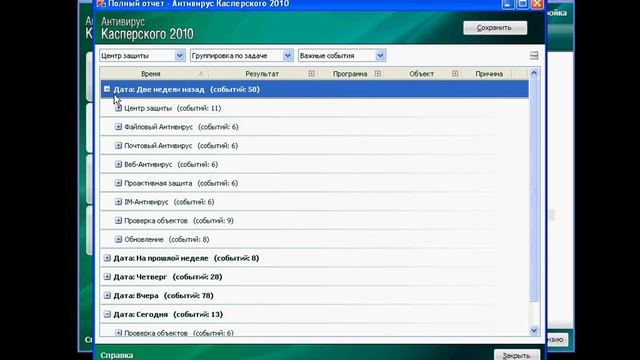This screenshot has height=360, width=640.
Task: Click the Объект column header
Action: point(421,74)
